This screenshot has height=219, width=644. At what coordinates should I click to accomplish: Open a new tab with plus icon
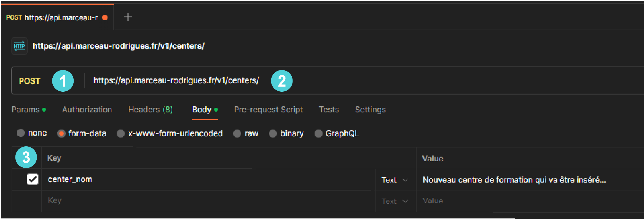point(128,17)
